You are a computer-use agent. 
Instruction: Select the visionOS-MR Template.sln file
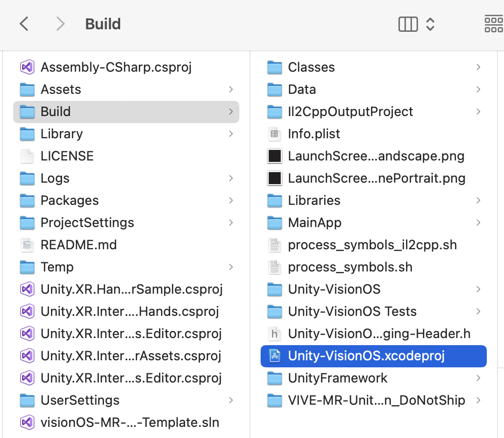tap(126, 422)
